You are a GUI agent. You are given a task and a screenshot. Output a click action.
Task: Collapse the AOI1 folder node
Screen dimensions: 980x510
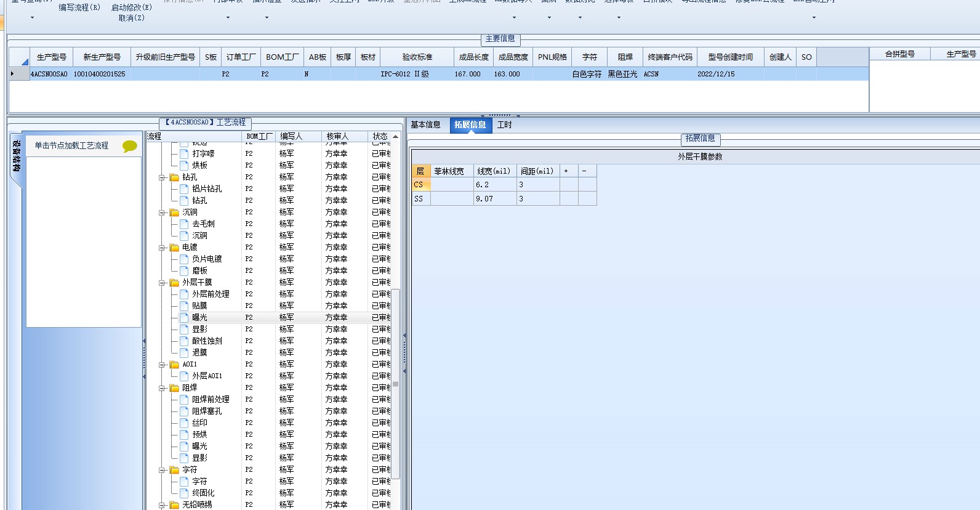(162, 365)
